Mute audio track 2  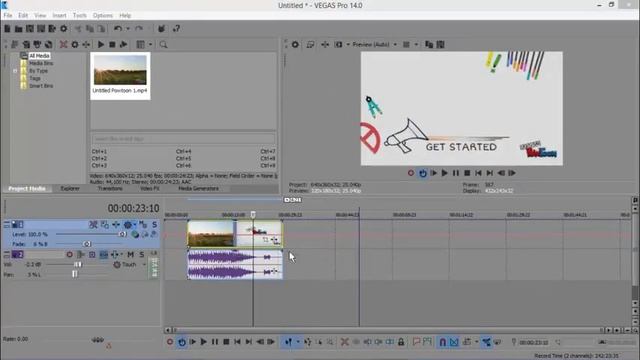click(x=131, y=255)
